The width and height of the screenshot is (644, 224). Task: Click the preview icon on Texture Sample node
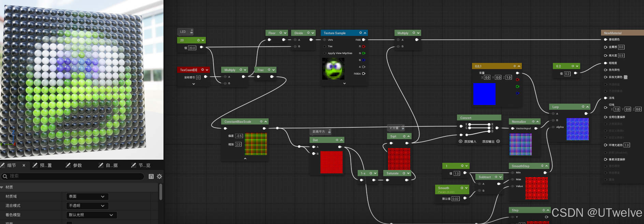coord(360,33)
